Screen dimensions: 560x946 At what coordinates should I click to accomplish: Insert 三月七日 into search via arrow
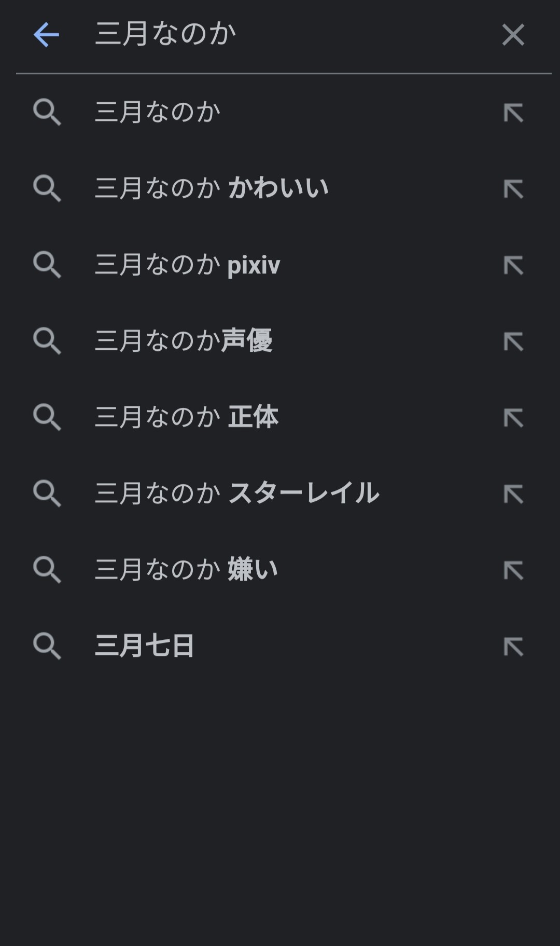(x=513, y=647)
